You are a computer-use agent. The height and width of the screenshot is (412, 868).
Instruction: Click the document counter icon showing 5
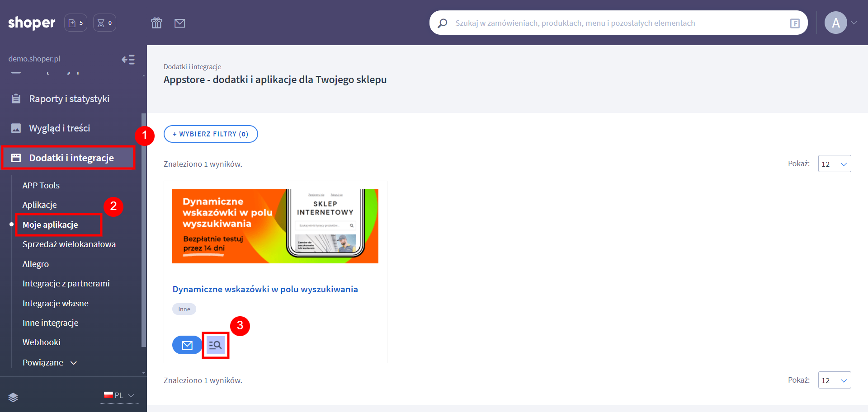point(75,23)
